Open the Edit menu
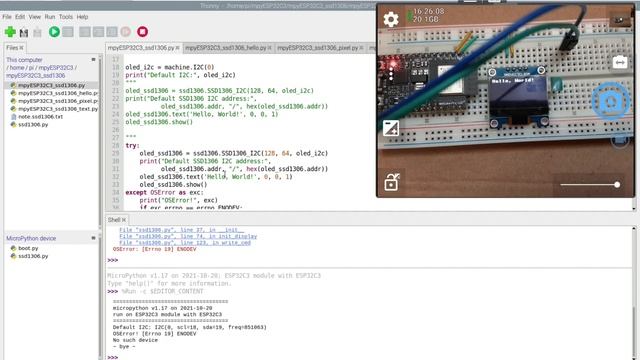 pyautogui.click(x=20, y=17)
